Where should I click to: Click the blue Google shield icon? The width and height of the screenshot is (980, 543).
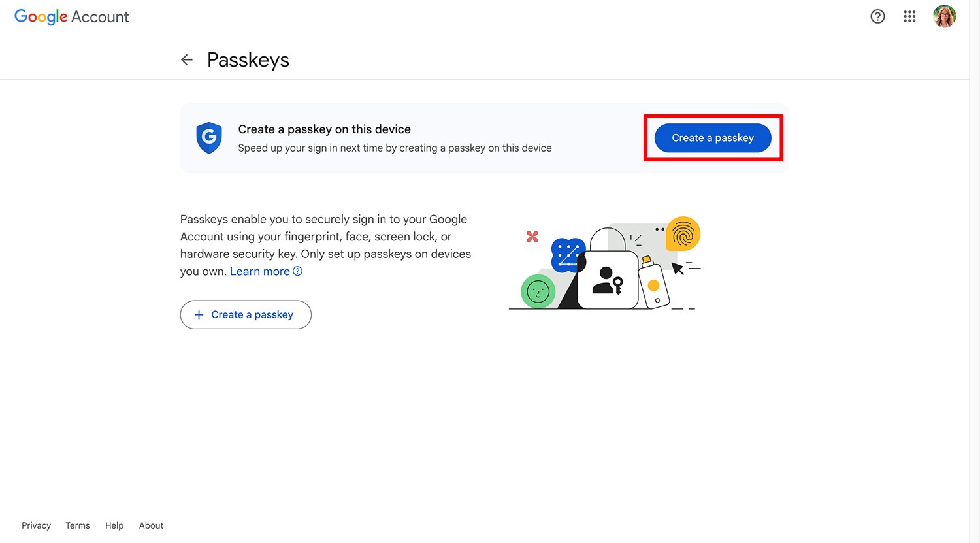coord(209,138)
